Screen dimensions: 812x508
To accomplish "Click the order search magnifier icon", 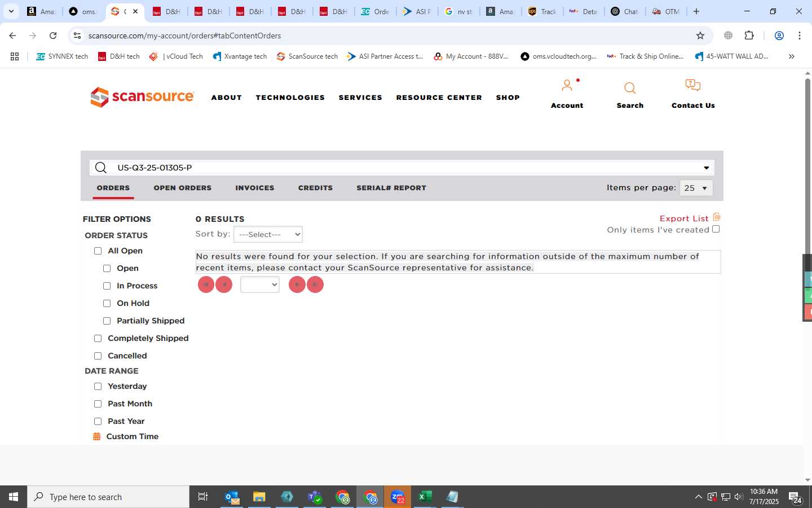I will pyautogui.click(x=101, y=168).
